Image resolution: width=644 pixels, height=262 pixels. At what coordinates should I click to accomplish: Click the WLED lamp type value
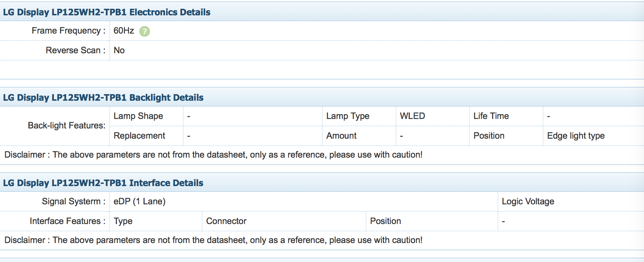(x=412, y=116)
